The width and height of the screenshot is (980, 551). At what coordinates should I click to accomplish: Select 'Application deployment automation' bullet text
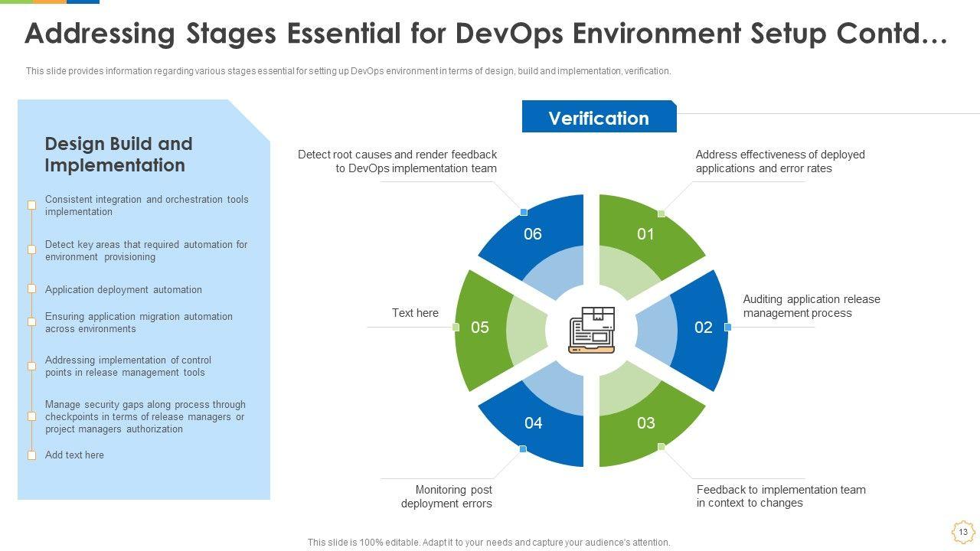[x=123, y=289]
